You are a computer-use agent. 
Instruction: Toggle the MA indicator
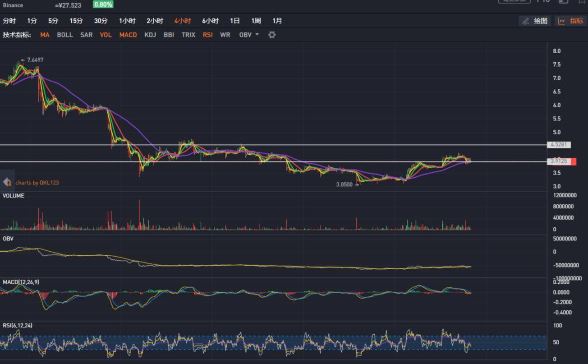pos(45,35)
